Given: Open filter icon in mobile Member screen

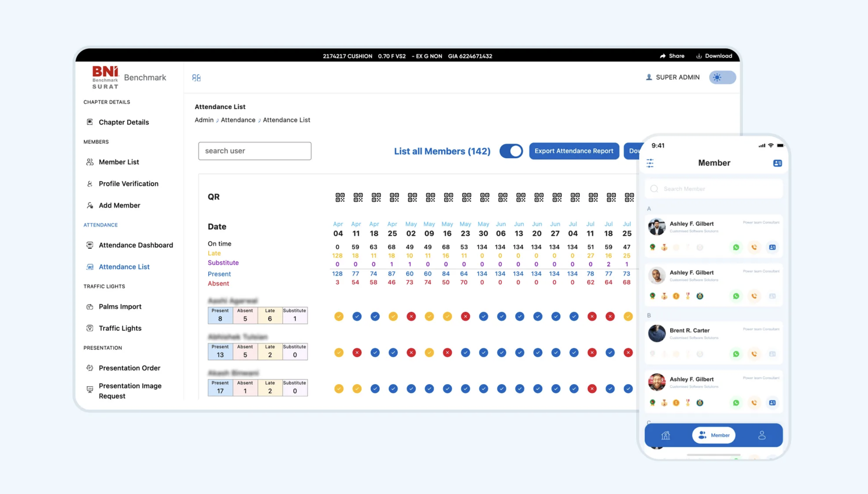Looking at the screenshot, I should coord(650,163).
